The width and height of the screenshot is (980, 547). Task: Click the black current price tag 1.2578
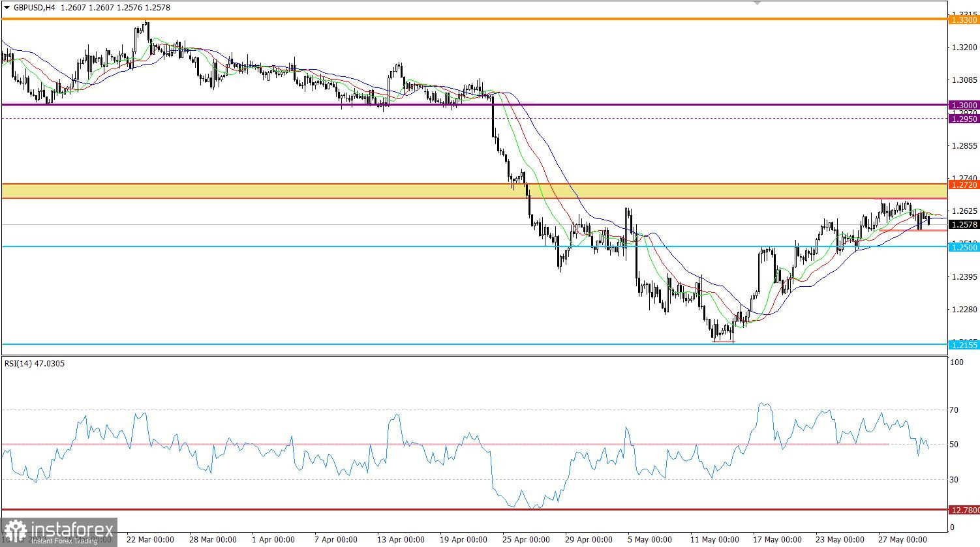coord(964,224)
